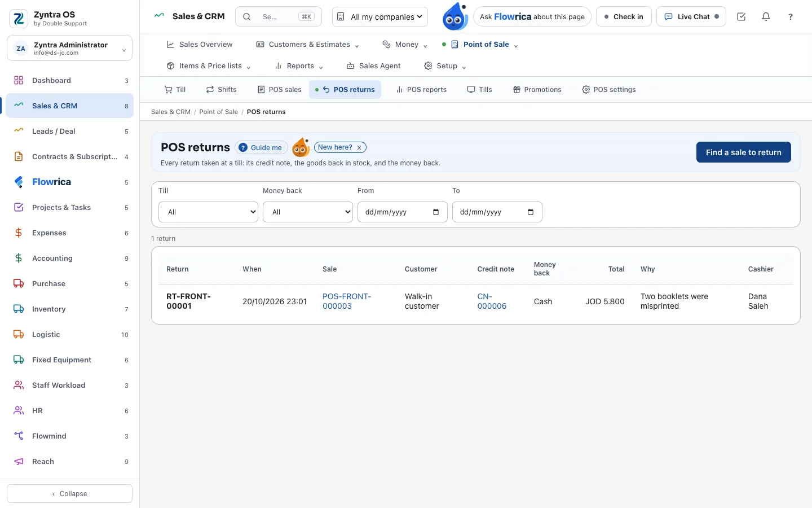
Task: Open the All my companies selector
Action: (x=380, y=17)
